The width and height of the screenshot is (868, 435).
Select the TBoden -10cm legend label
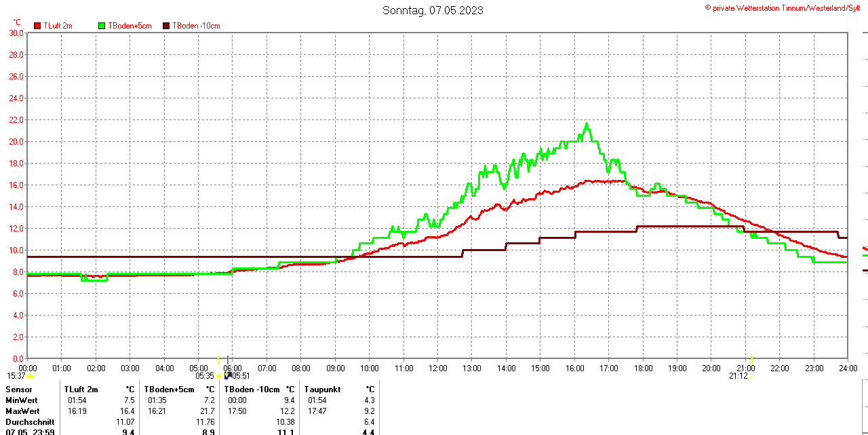(x=196, y=26)
